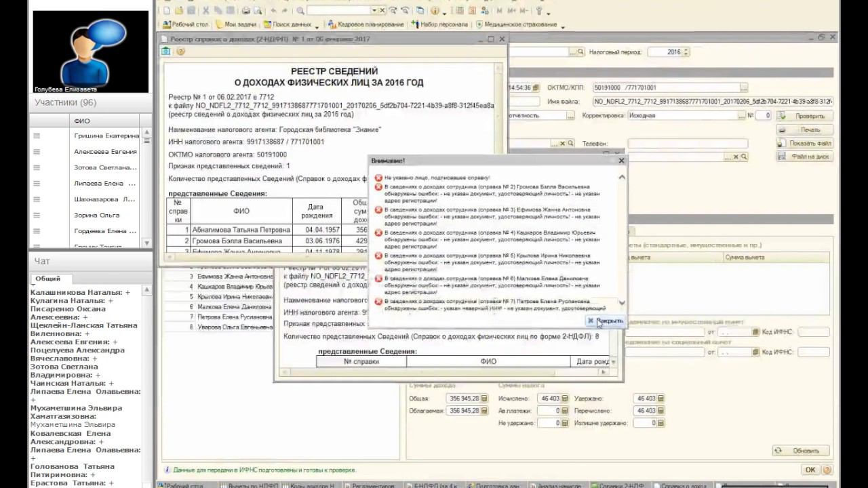Click the Имя файла input field

[x=713, y=102]
